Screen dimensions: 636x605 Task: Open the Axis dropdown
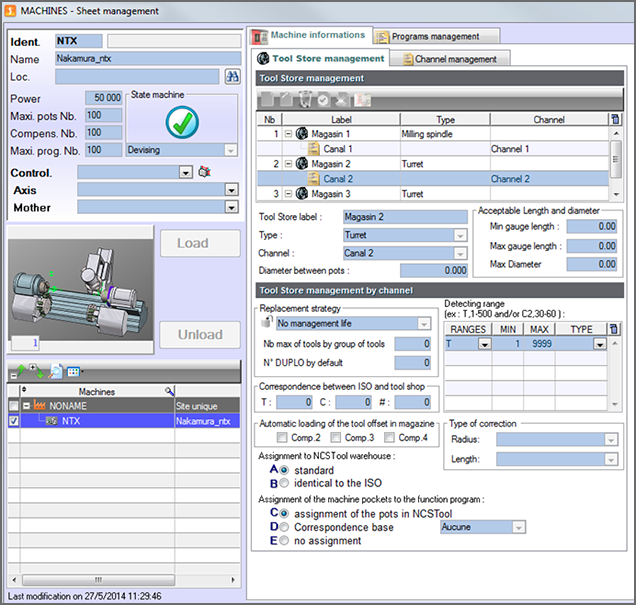point(232,190)
